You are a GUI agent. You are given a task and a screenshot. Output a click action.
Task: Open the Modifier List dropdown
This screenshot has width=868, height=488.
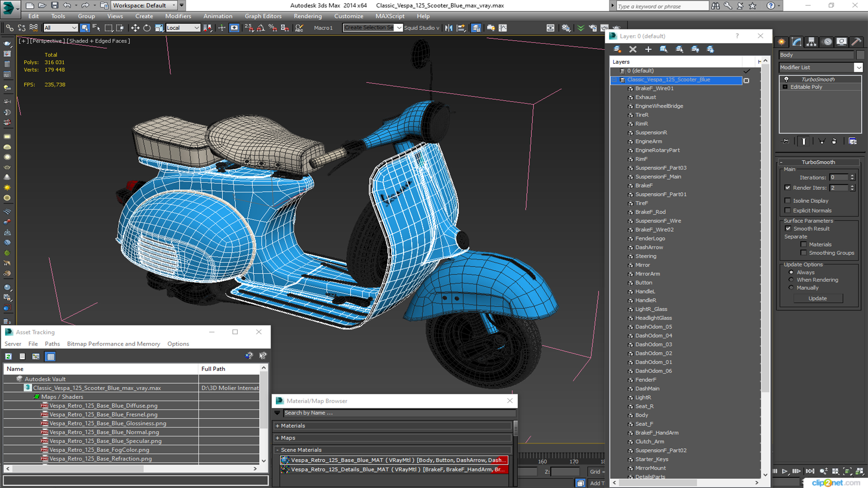tap(858, 67)
